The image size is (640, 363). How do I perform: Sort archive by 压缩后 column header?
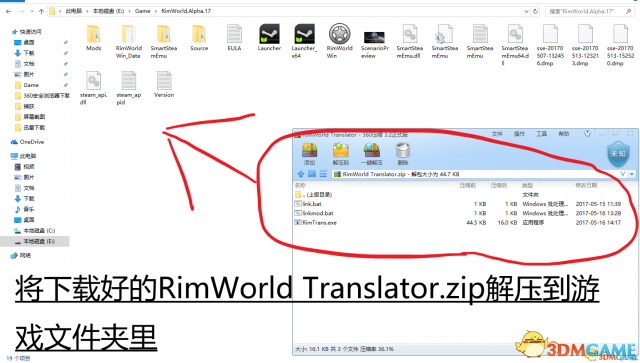(499, 185)
